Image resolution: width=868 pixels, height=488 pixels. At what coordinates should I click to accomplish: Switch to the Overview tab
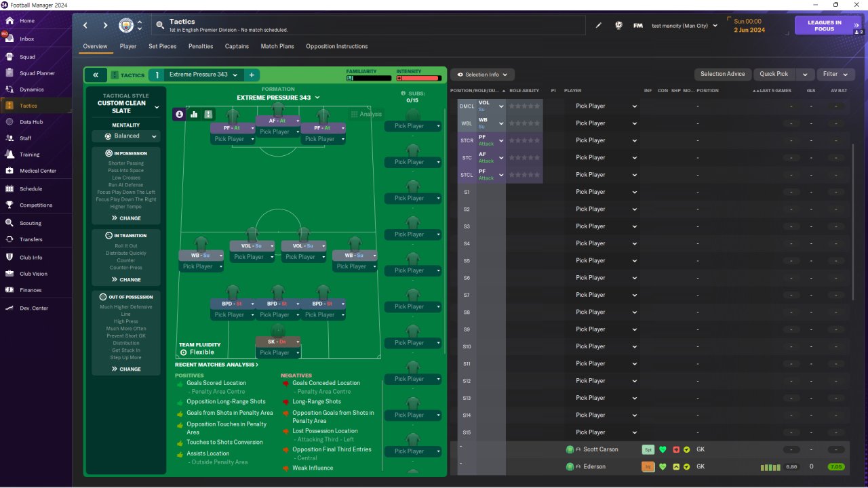coord(95,46)
